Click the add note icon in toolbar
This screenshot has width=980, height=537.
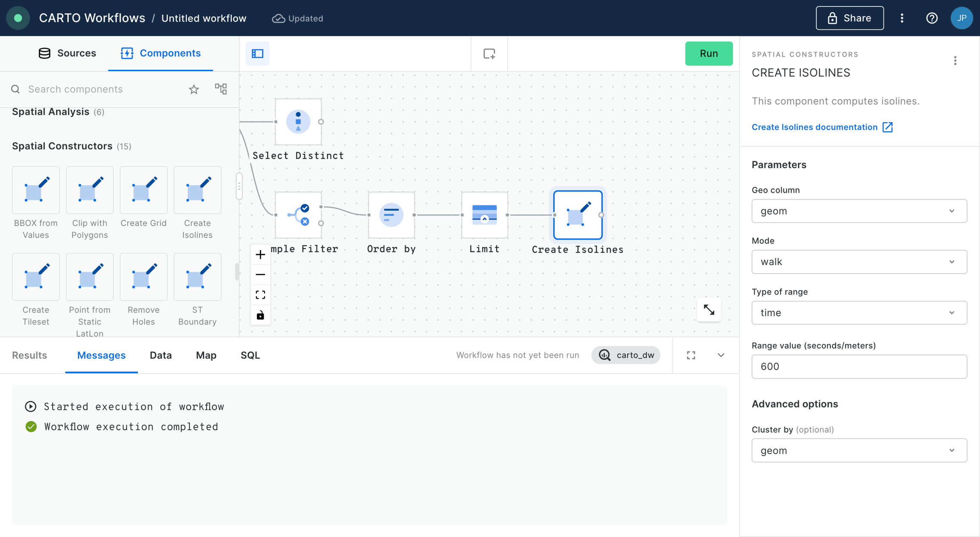click(489, 54)
